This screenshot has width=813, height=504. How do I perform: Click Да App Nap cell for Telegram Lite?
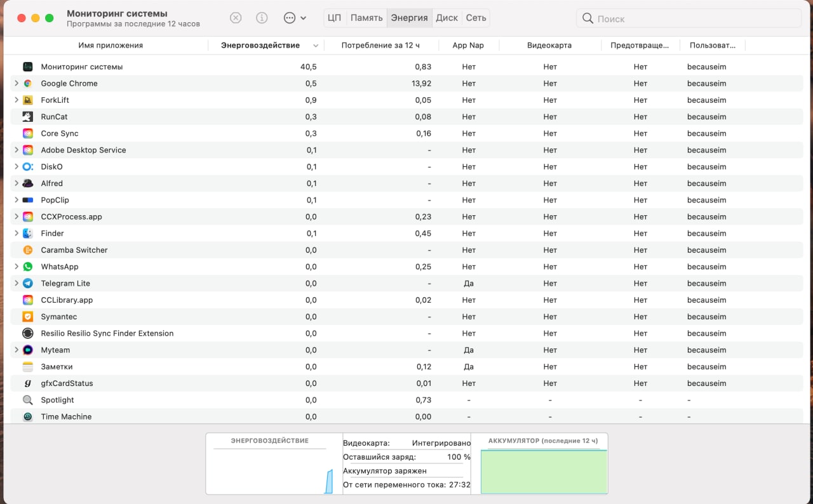[469, 283]
